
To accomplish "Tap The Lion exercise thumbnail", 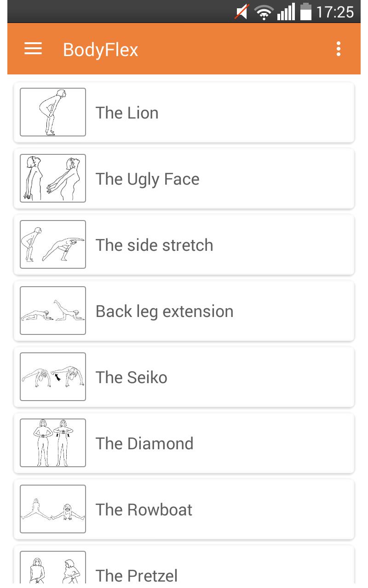I will (53, 112).
